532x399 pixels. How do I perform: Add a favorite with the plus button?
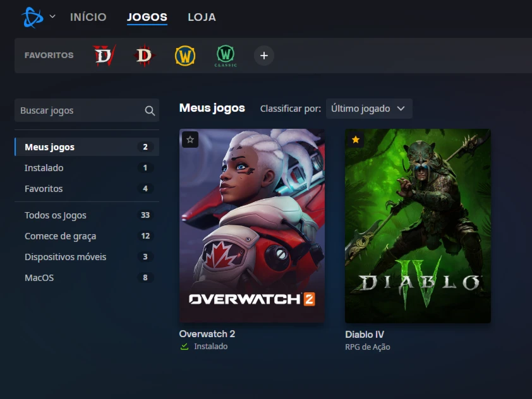[x=264, y=56]
